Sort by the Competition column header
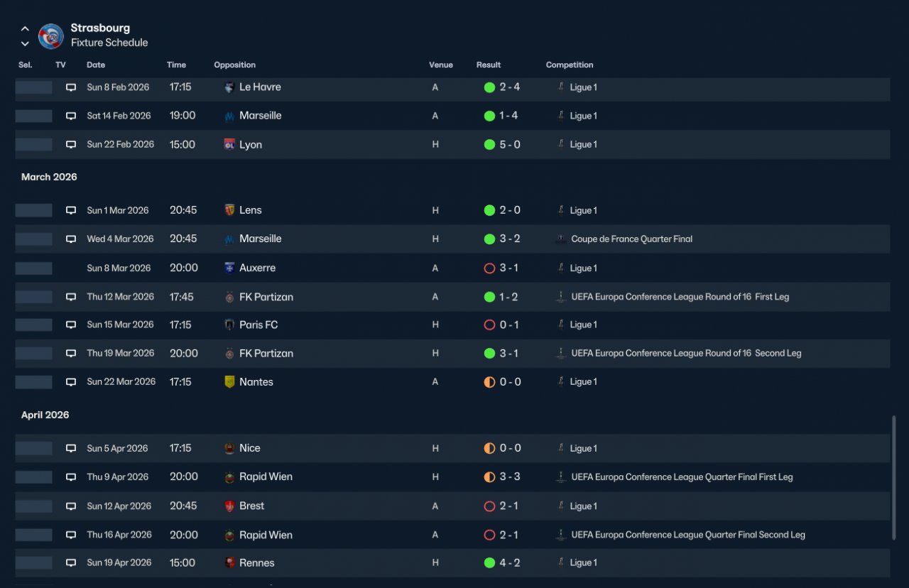The height and width of the screenshot is (588, 909). pyautogui.click(x=570, y=65)
